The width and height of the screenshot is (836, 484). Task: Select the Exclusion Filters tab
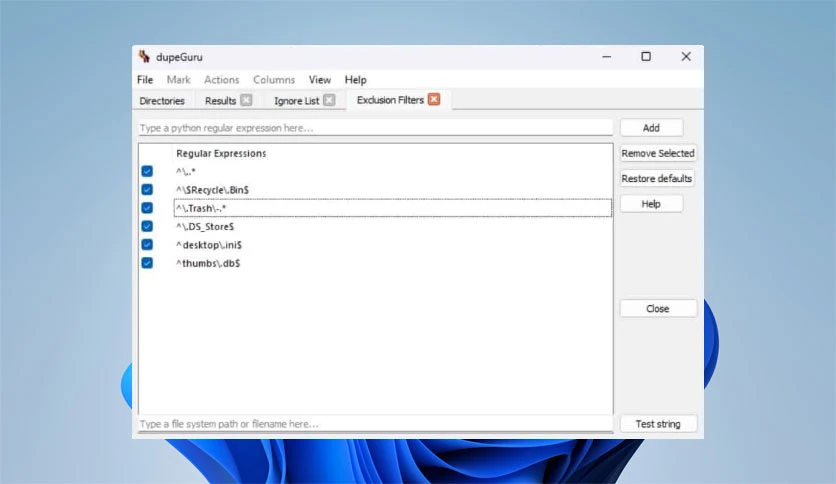tap(390, 100)
